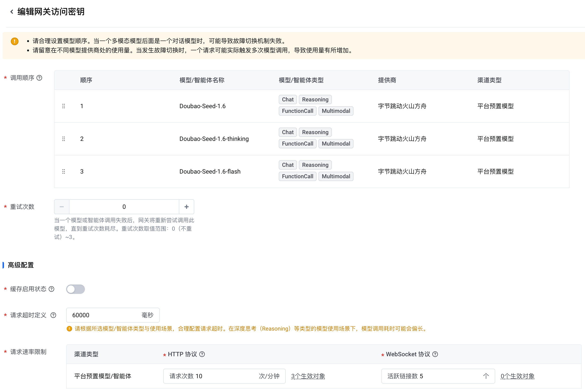Click the help icon next to HTTP 协议
This screenshot has height=392, width=585.
tap(202, 354)
